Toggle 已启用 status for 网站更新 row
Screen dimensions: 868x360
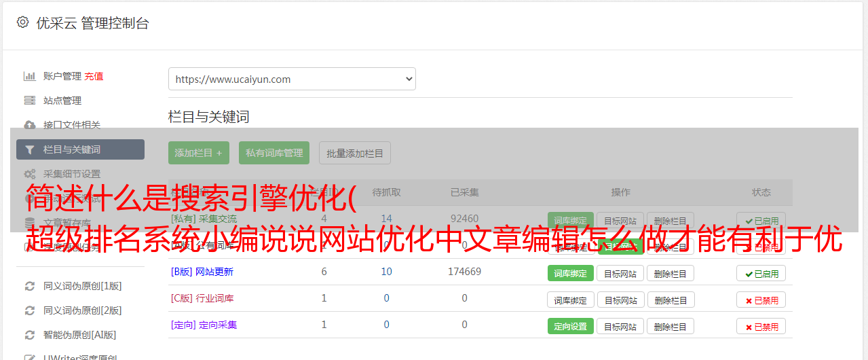click(x=761, y=273)
